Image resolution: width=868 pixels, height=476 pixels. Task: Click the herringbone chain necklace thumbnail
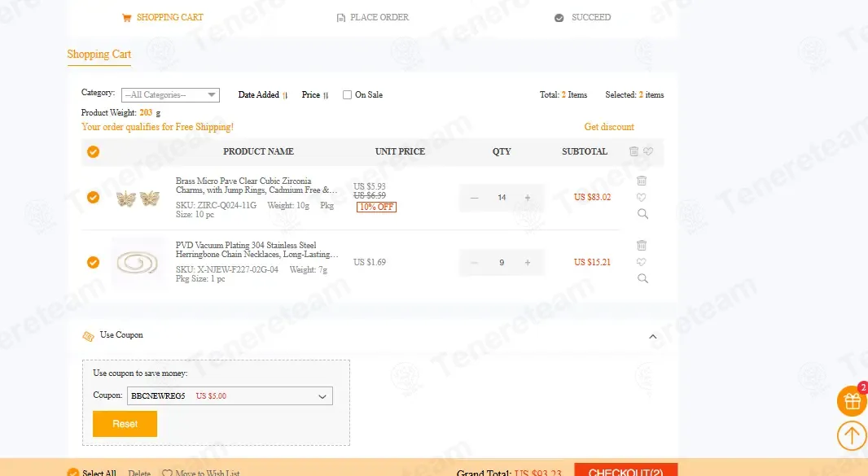pos(138,262)
